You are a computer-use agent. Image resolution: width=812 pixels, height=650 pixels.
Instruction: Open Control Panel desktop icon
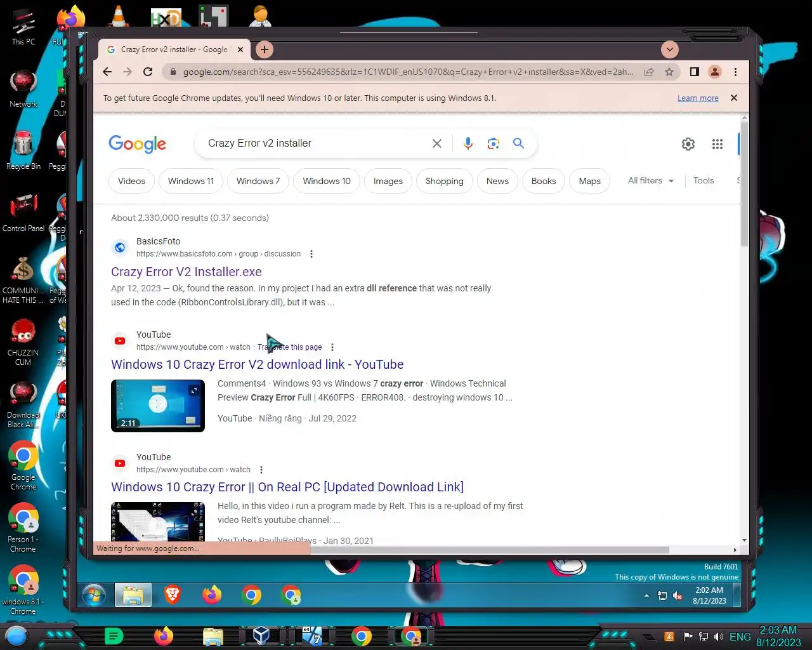click(x=23, y=213)
